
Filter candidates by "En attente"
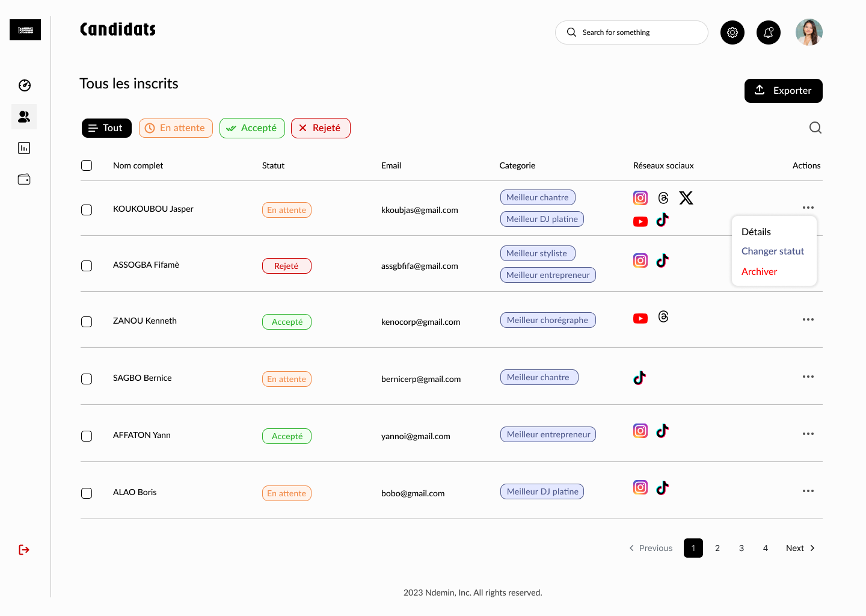176,128
